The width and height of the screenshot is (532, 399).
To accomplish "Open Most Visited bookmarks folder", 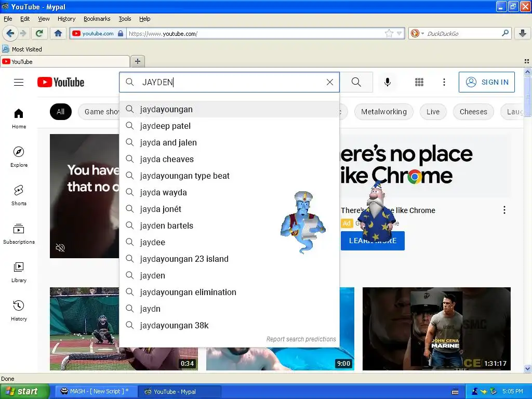I will tap(22, 49).
